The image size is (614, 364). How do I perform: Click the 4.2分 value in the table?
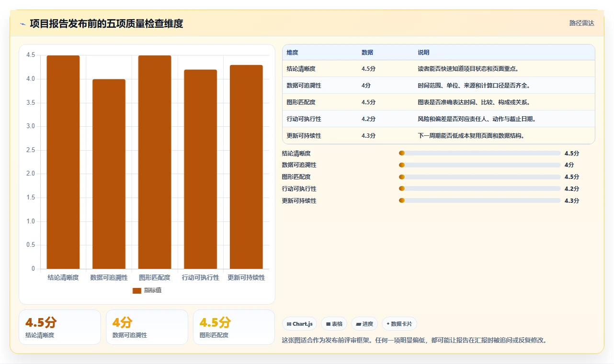click(x=368, y=119)
